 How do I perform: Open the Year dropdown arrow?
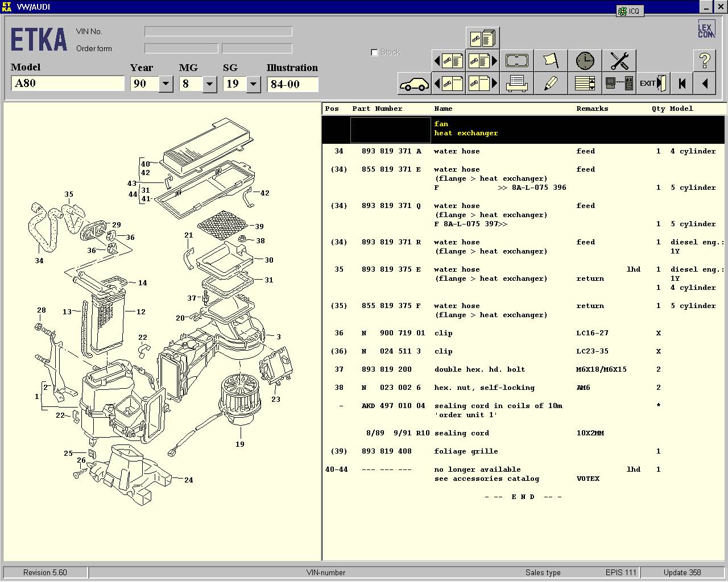click(x=166, y=84)
